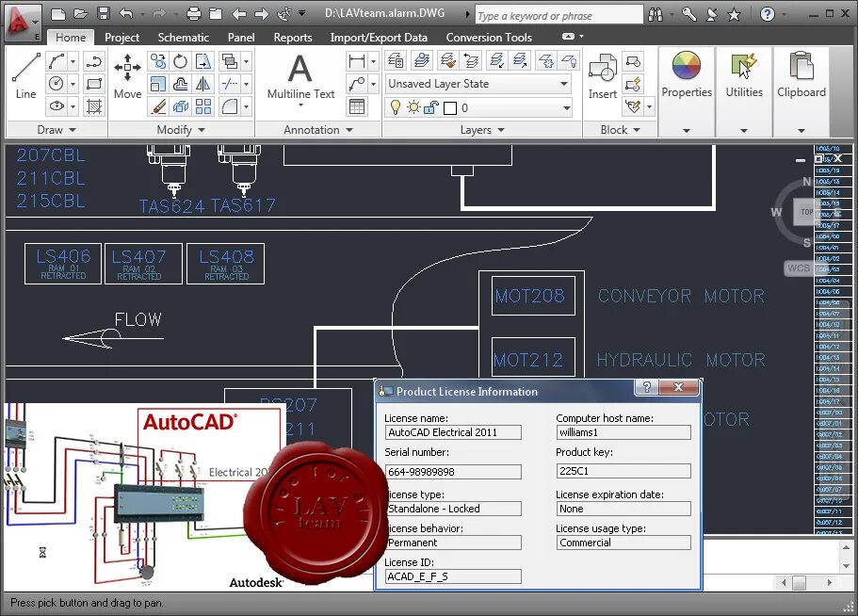Select the Linear Dimension tool
This screenshot has width=858, height=616.
[357, 60]
